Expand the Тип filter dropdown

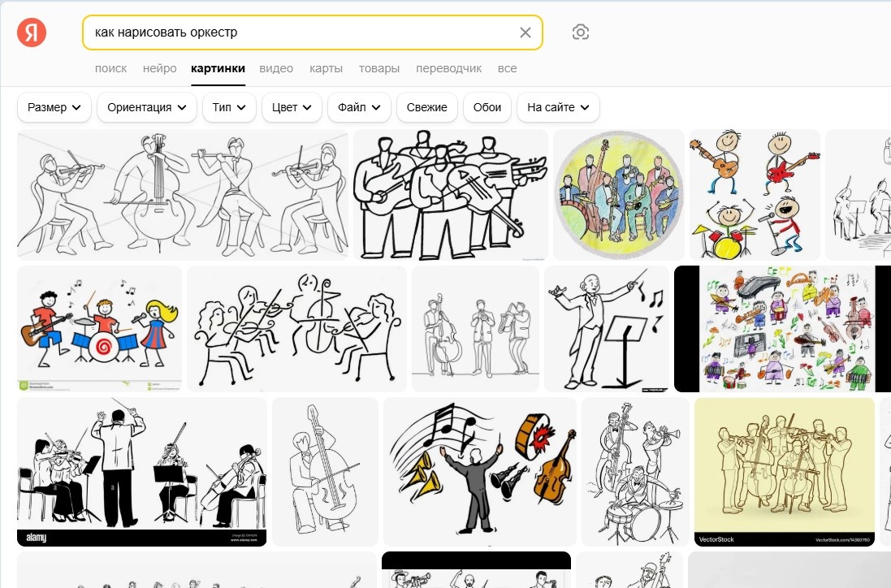[230, 107]
